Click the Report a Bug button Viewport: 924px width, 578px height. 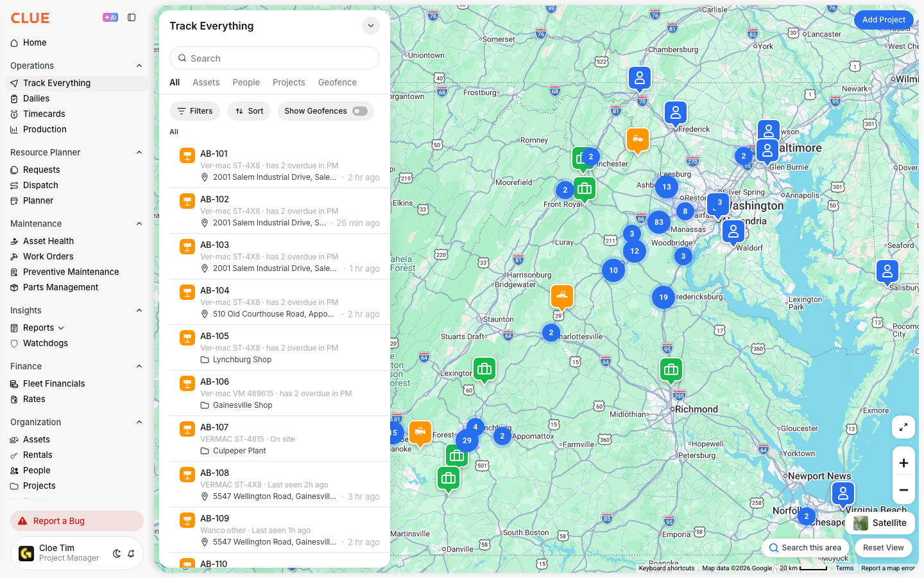77,521
